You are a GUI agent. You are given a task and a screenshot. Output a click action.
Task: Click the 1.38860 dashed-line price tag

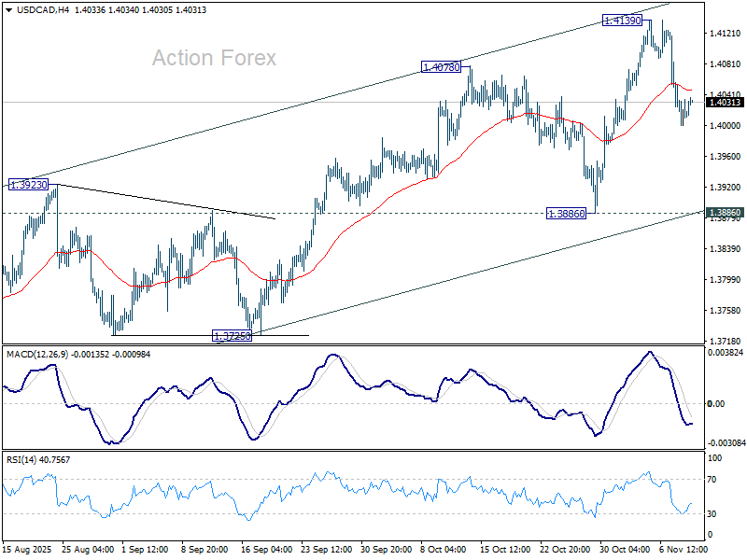pyautogui.click(x=568, y=214)
